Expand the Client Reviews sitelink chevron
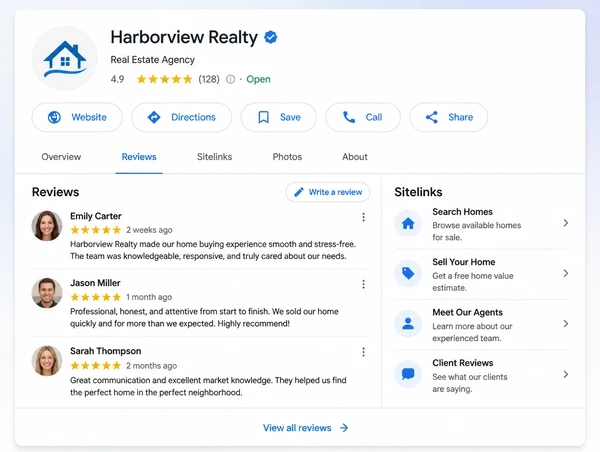The height and width of the screenshot is (452, 600). 566,374
